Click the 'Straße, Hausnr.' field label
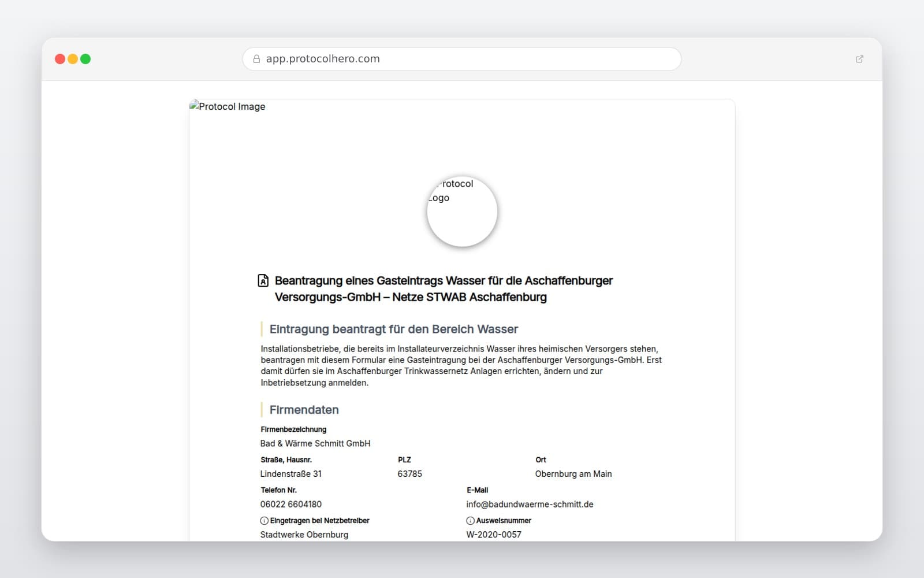The height and width of the screenshot is (578, 924). (286, 460)
